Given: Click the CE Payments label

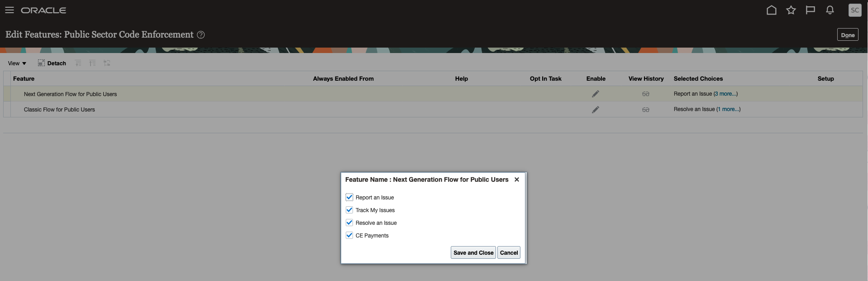Looking at the screenshot, I should [372, 236].
